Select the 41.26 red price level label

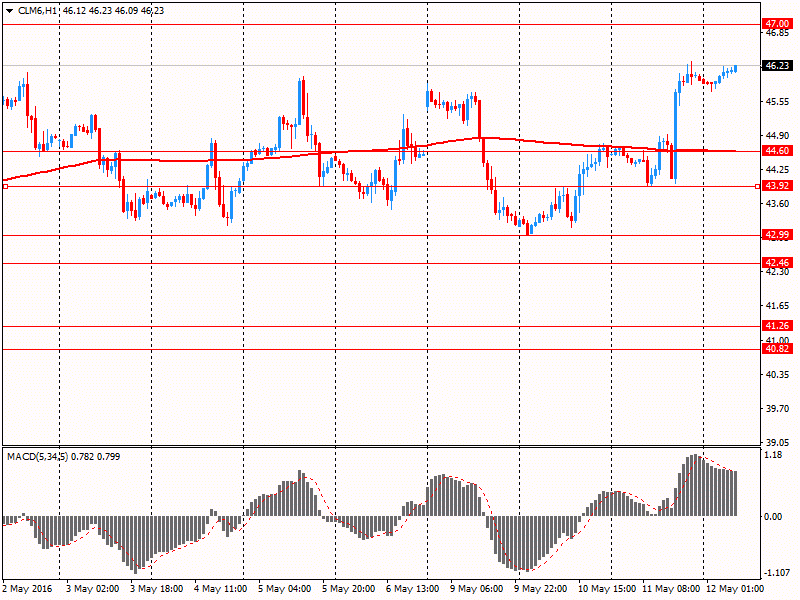tap(777, 326)
